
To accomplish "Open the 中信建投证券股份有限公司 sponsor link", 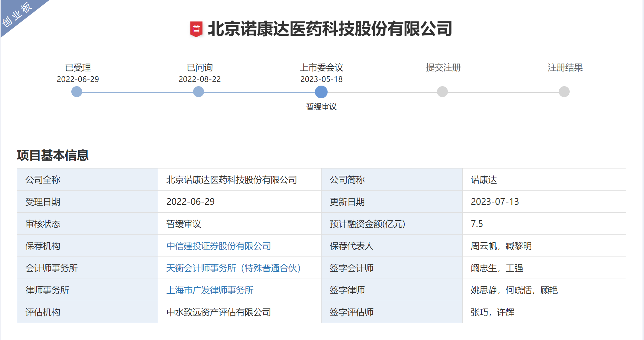I will click(x=218, y=246).
